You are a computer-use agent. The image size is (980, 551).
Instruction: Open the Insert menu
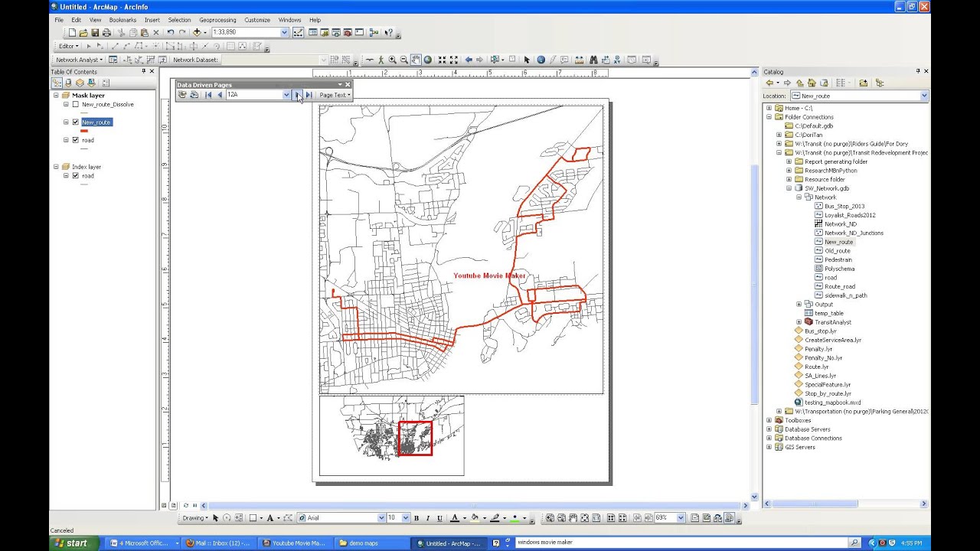click(x=152, y=20)
